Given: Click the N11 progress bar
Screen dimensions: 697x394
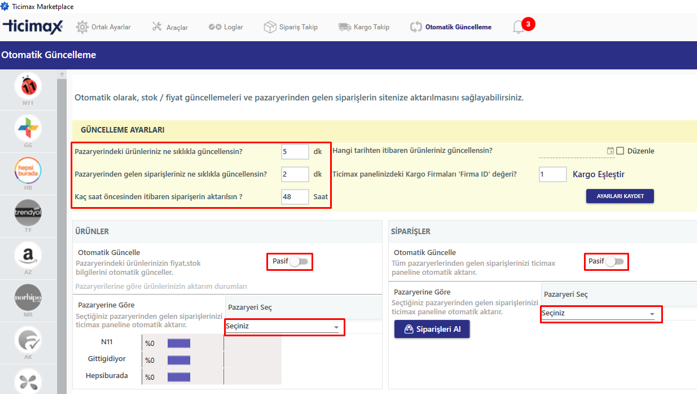Looking at the screenshot, I should click(x=179, y=343).
